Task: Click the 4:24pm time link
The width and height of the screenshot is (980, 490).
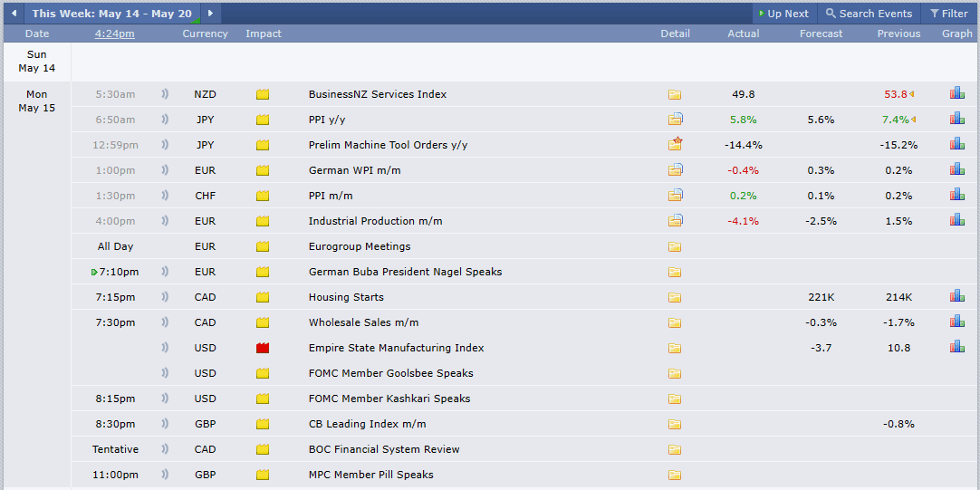Action: pos(115,34)
